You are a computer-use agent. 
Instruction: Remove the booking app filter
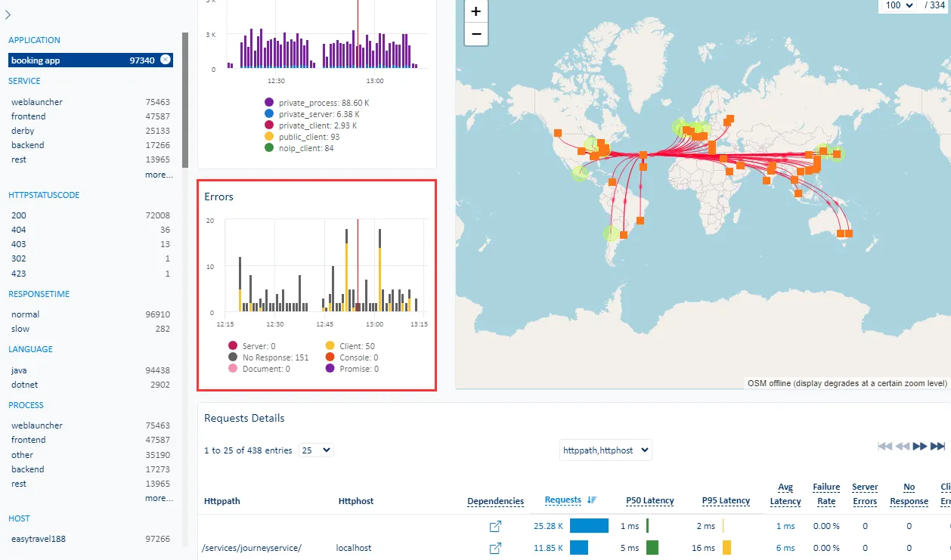click(166, 60)
